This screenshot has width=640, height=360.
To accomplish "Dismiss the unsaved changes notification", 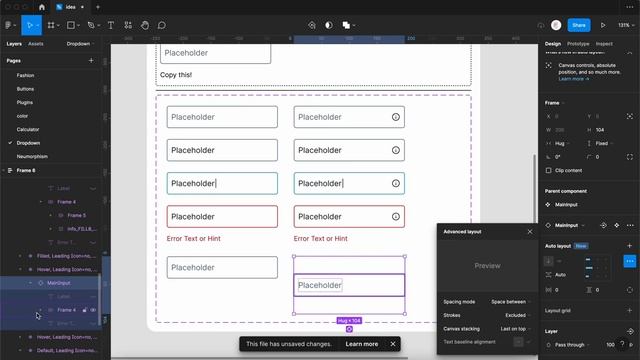I will [393, 344].
